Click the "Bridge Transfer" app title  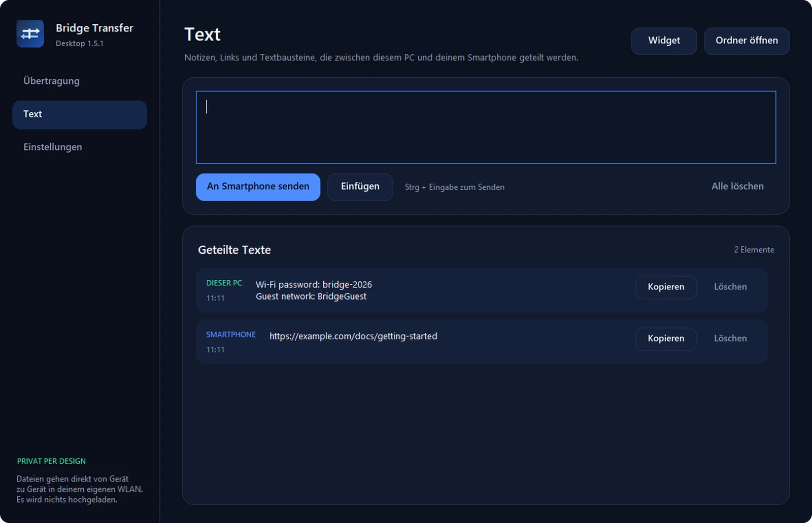(x=94, y=28)
